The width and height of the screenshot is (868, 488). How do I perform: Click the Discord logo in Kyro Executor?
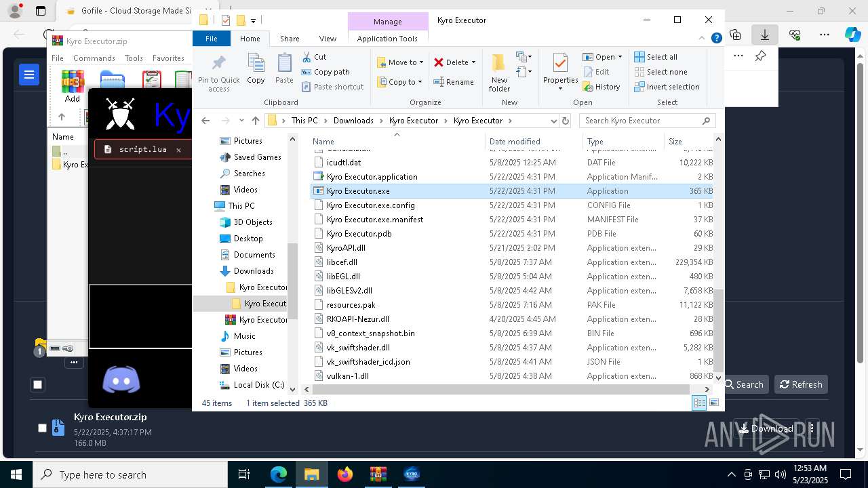click(x=121, y=380)
